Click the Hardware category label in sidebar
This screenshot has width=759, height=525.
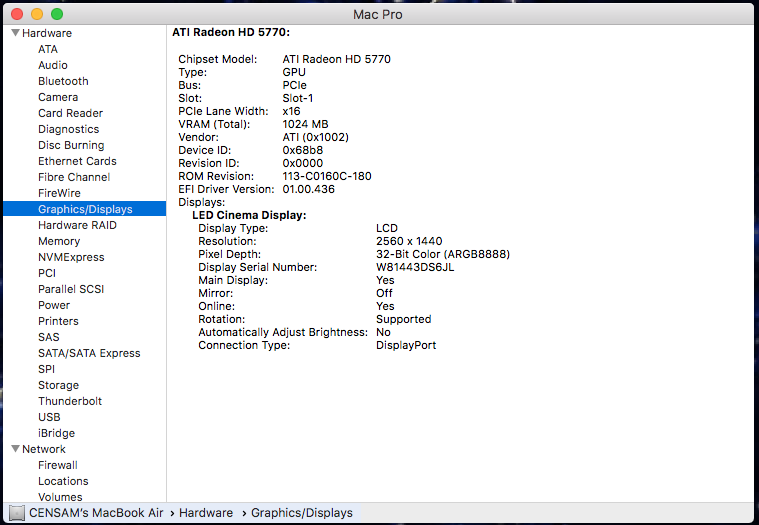(x=47, y=33)
